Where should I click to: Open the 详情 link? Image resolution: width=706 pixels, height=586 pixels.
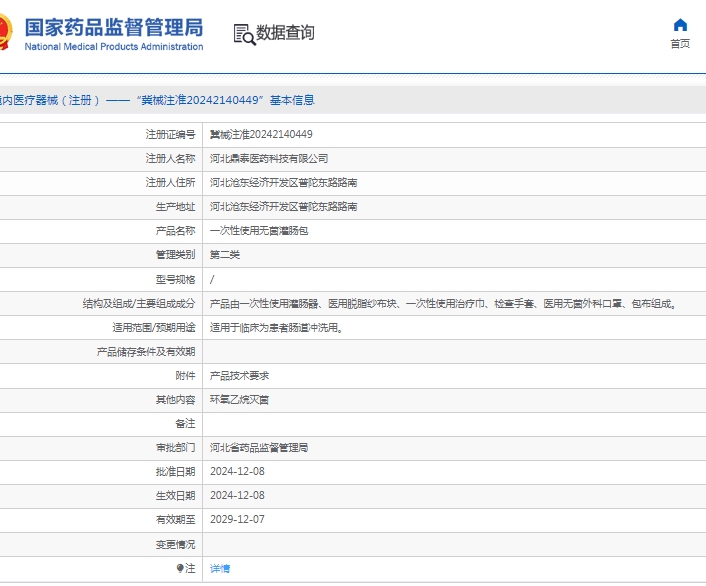click(x=220, y=568)
